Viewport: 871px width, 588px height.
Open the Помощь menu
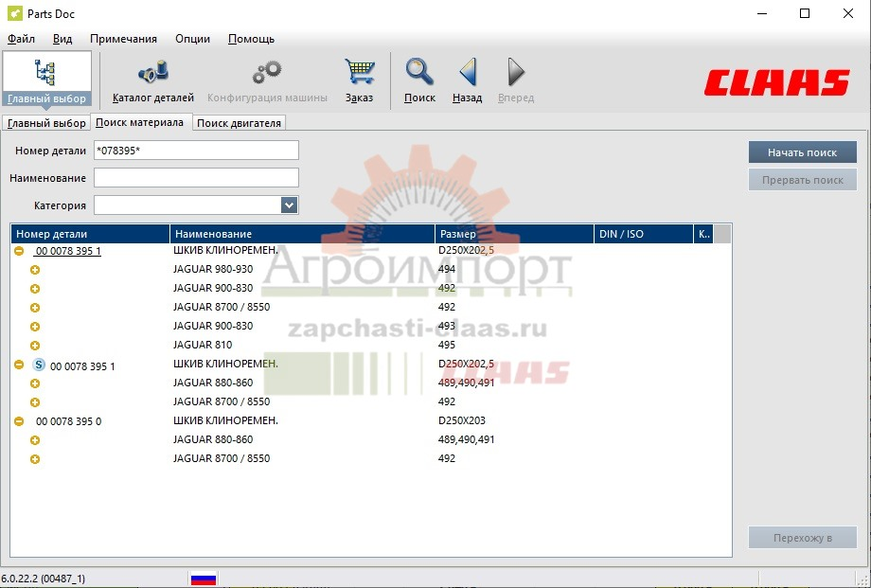pos(251,39)
